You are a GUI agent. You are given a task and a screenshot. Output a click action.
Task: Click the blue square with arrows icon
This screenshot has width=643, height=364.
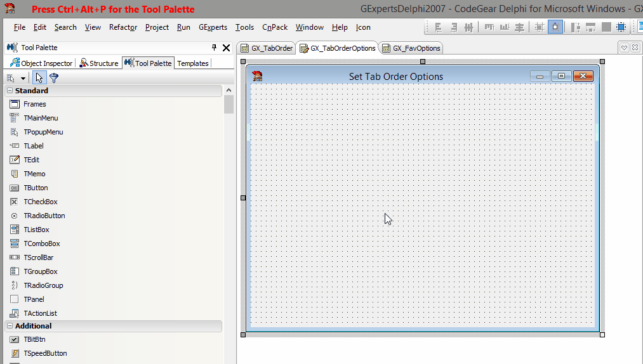(x=621, y=27)
